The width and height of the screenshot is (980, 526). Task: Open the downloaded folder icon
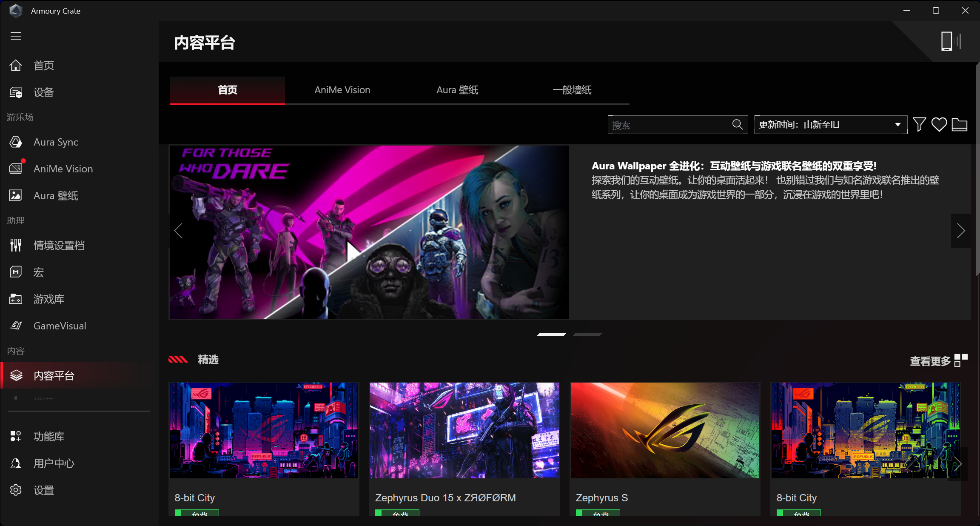pos(960,125)
